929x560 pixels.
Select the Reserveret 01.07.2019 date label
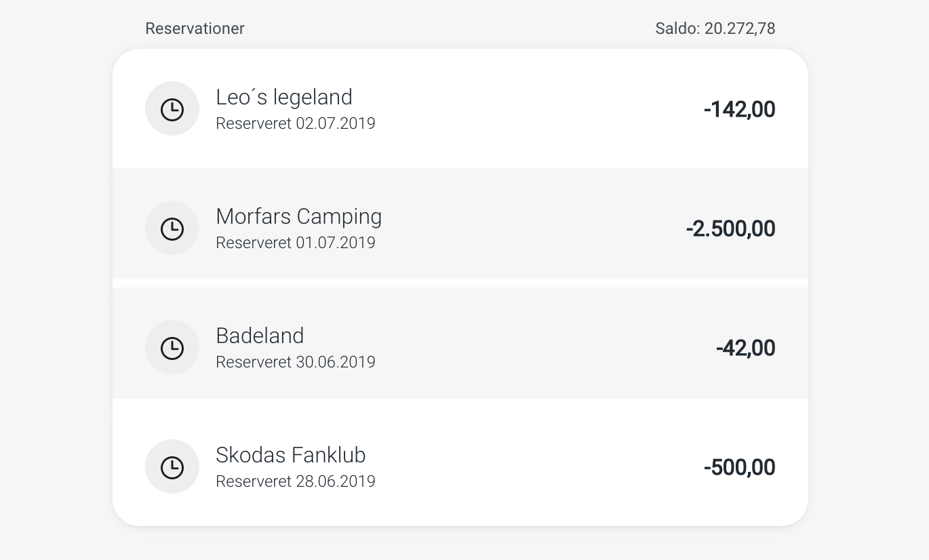pyautogui.click(x=296, y=242)
